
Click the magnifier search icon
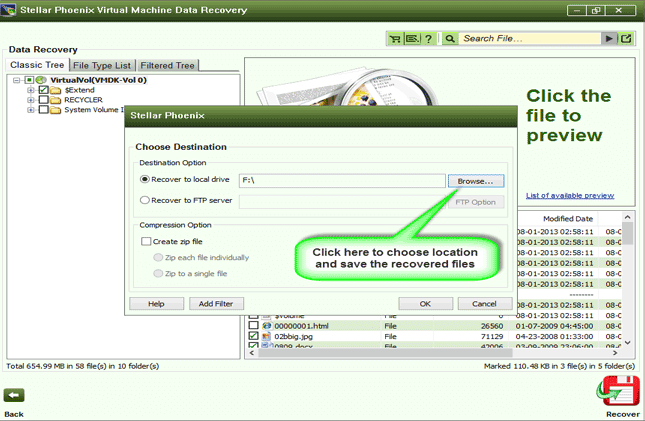[450, 39]
